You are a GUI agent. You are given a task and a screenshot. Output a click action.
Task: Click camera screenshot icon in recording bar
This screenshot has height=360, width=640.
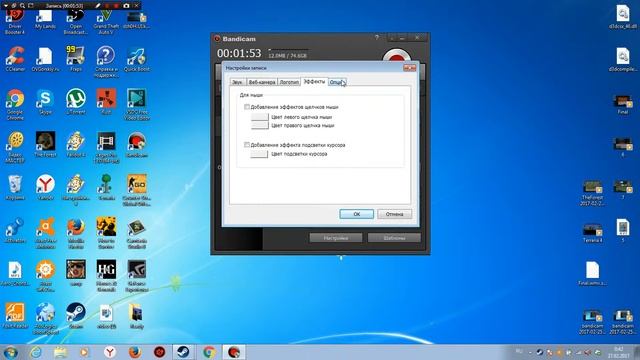point(126,6)
